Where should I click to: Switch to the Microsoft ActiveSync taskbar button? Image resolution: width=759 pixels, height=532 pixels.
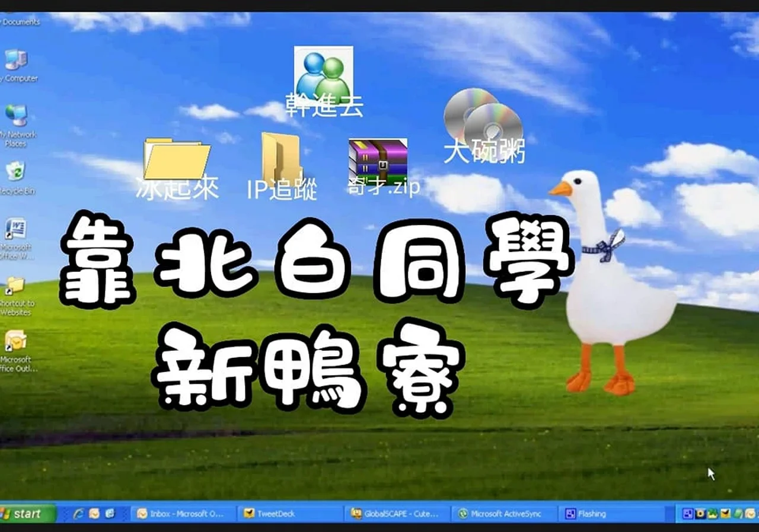(x=505, y=514)
